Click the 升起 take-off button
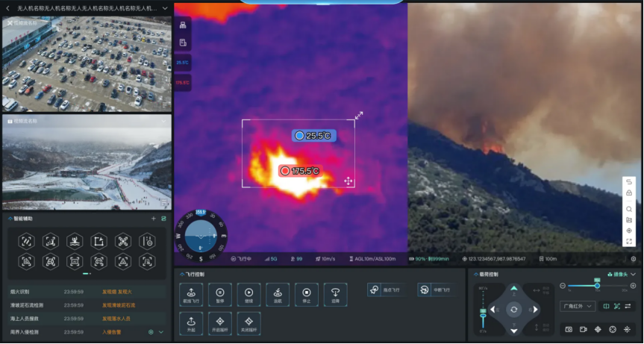Screen dimensions: 644x344 [191, 322]
